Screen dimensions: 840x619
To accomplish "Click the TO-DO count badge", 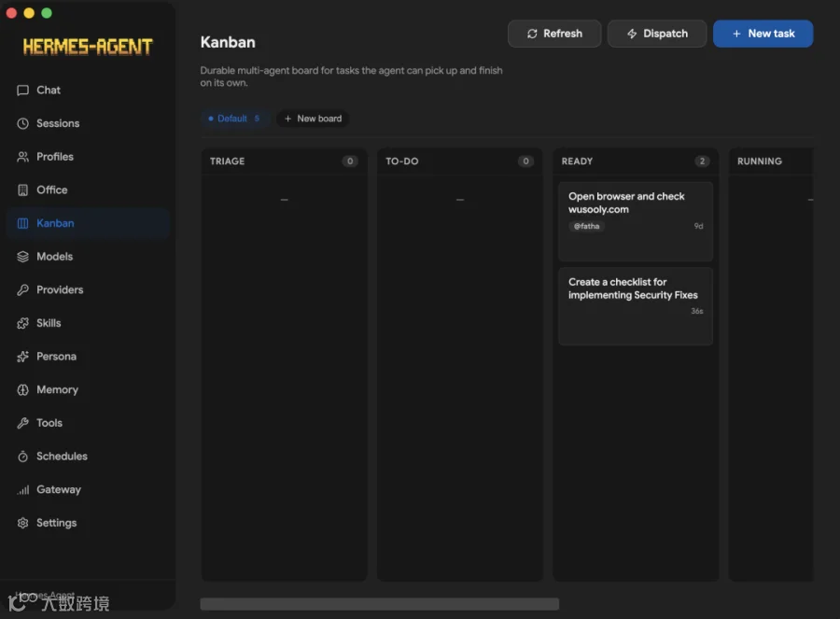I will (525, 162).
